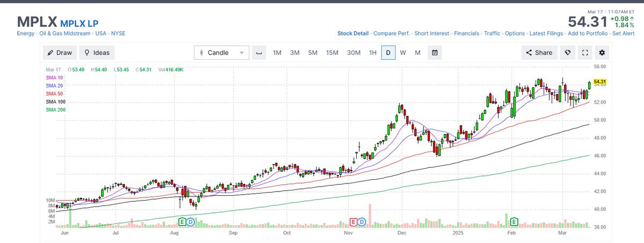Open the chart settings gear icon

tap(602, 53)
